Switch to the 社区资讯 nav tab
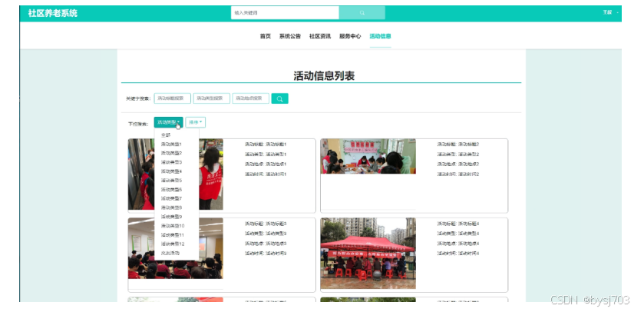 click(320, 36)
